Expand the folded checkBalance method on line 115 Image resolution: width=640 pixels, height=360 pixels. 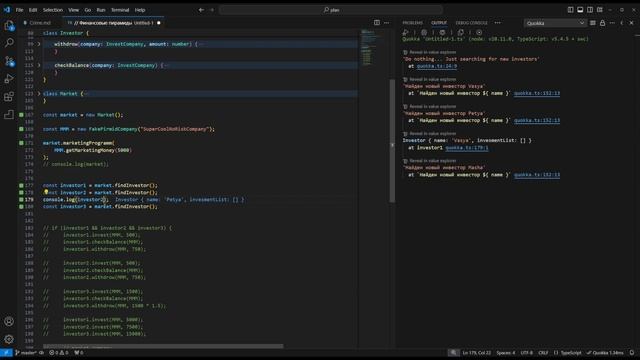(x=39, y=65)
